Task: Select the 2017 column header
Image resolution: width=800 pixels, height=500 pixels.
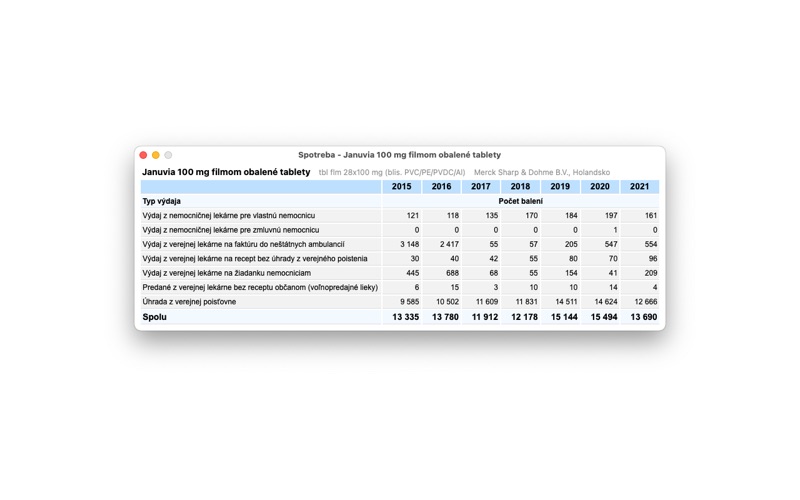Action: (481, 187)
